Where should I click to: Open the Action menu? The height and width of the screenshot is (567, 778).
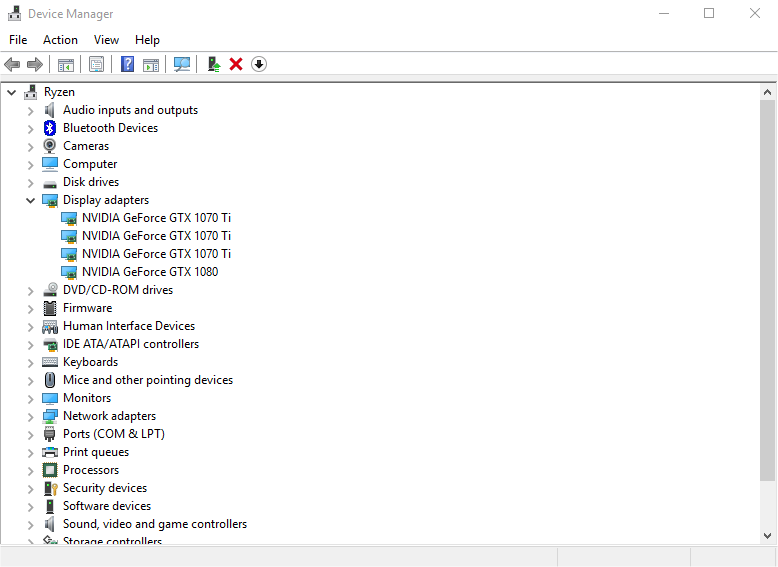point(61,40)
